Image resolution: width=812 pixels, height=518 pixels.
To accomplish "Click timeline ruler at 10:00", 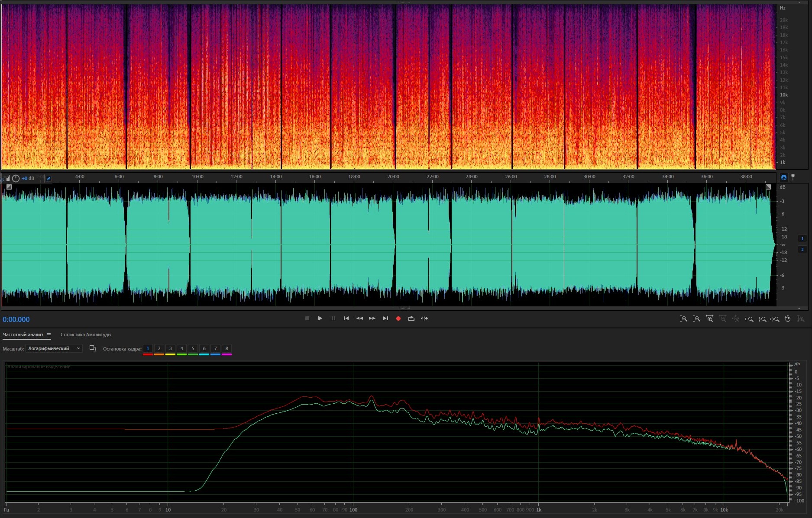I will (197, 177).
